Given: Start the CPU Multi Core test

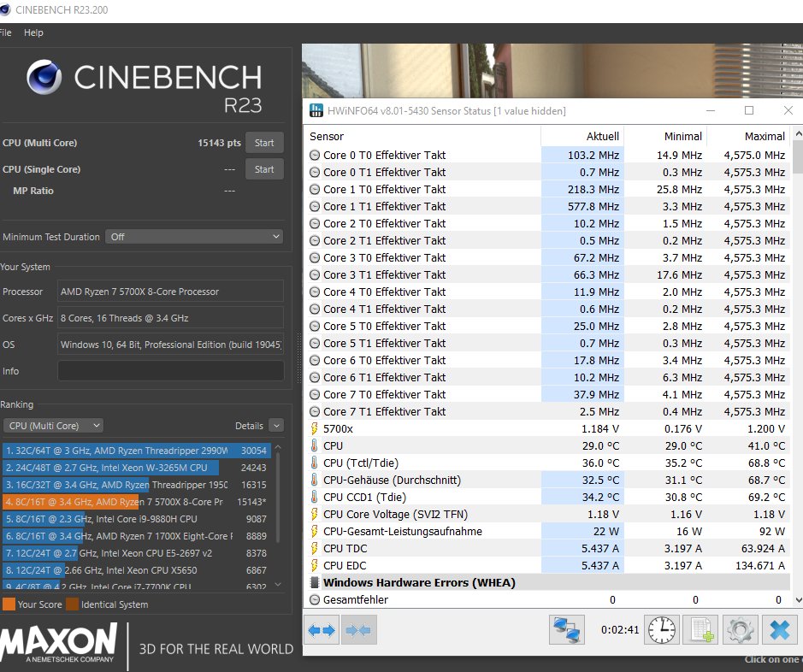Looking at the screenshot, I should point(264,143).
